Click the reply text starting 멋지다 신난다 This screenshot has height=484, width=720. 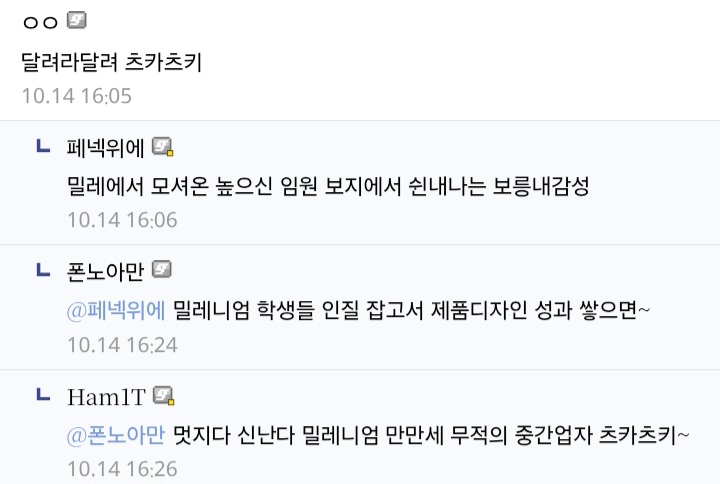(431, 435)
